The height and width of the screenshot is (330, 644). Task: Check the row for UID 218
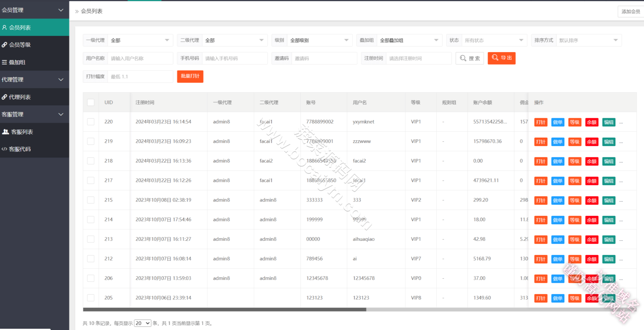pyautogui.click(x=91, y=161)
